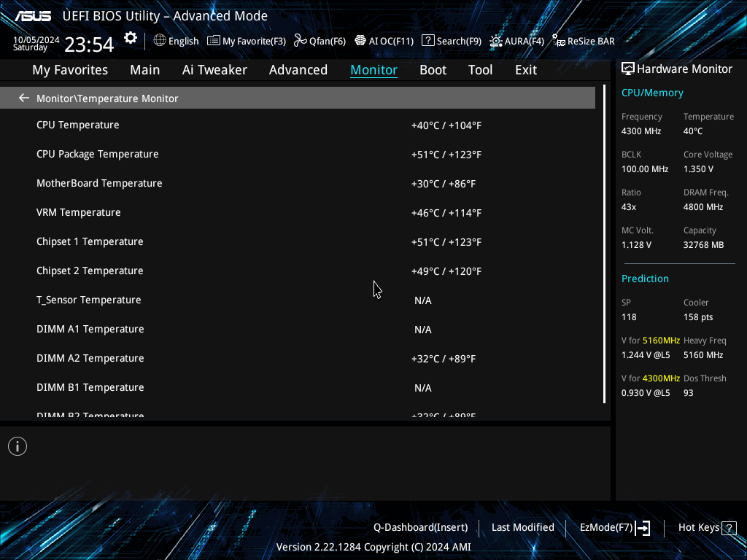Select DIMM A2 Temperature row
This screenshot has width=747, height=560.
pos(298,359)
